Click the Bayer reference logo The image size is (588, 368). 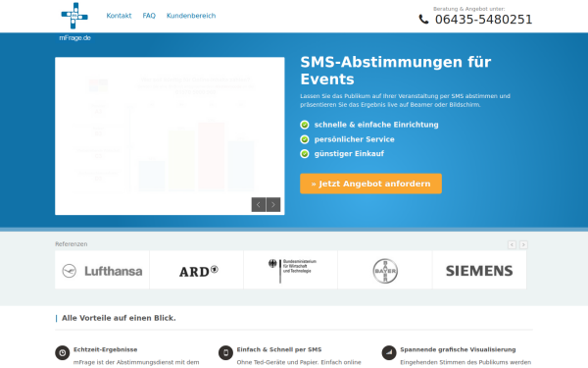[385, 271]
